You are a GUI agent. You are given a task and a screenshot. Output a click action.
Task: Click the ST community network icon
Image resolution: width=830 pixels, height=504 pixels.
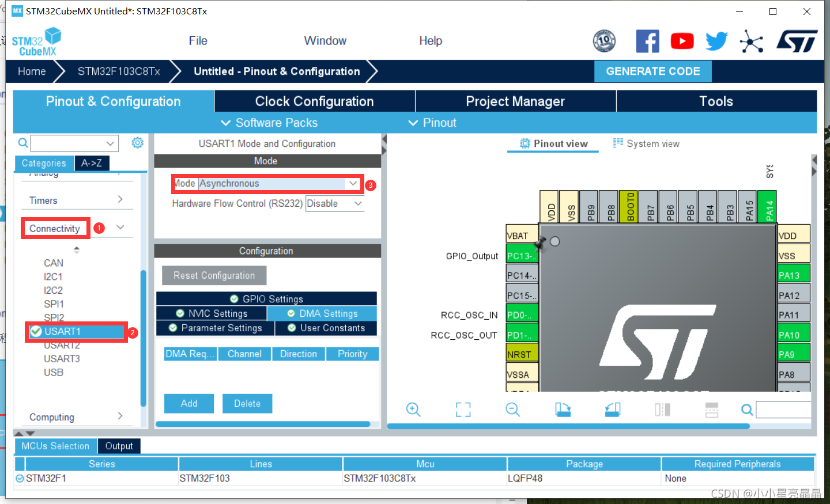click(752, 41)
